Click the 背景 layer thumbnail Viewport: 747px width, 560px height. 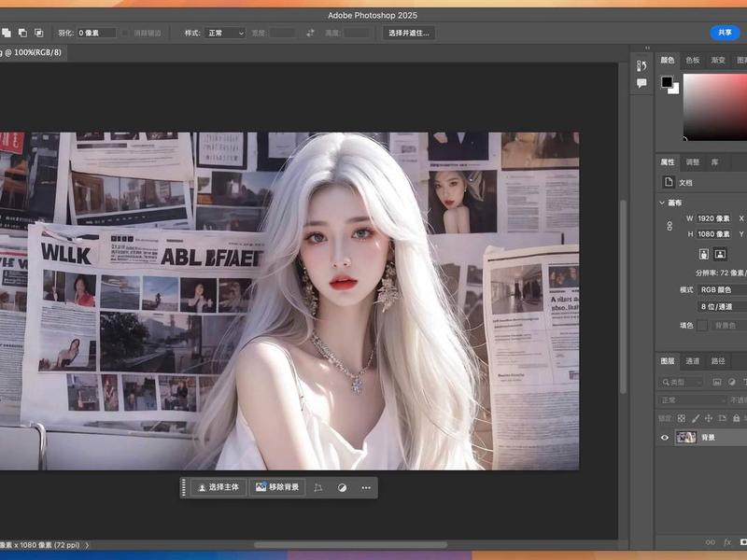pyautogui.click(x=686, y=437)
